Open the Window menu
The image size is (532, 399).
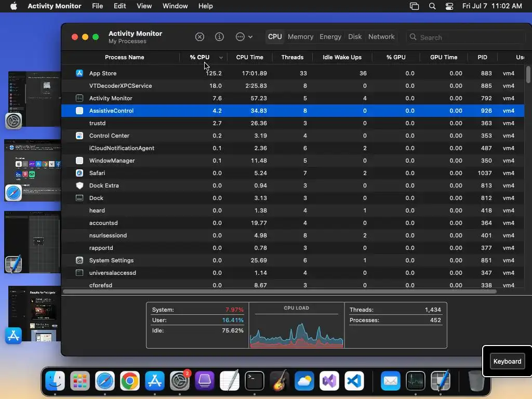pos(175,6)
